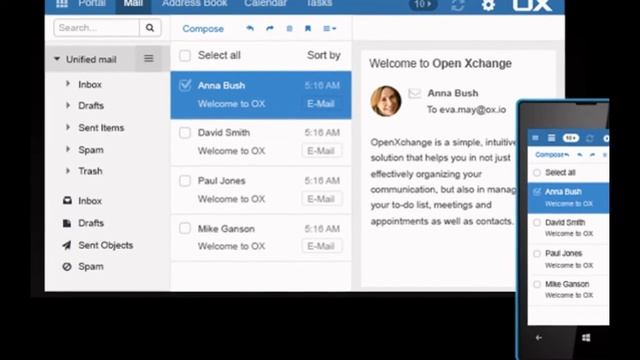Screen dimensions: 640x360
Task: Collapse the Unified mail tree
Action: point(57,59)
